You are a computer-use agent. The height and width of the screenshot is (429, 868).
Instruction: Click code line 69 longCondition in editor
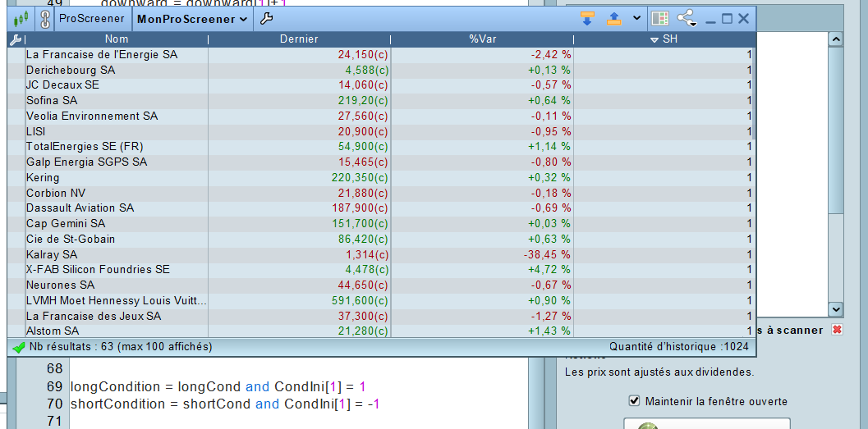(x=218, y=386)
